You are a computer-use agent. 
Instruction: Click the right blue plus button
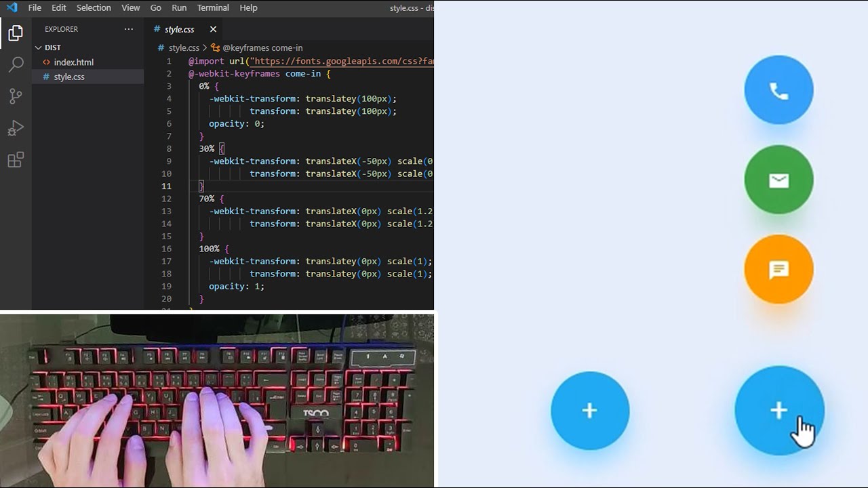pyautogui.click(x=779, y=410)
